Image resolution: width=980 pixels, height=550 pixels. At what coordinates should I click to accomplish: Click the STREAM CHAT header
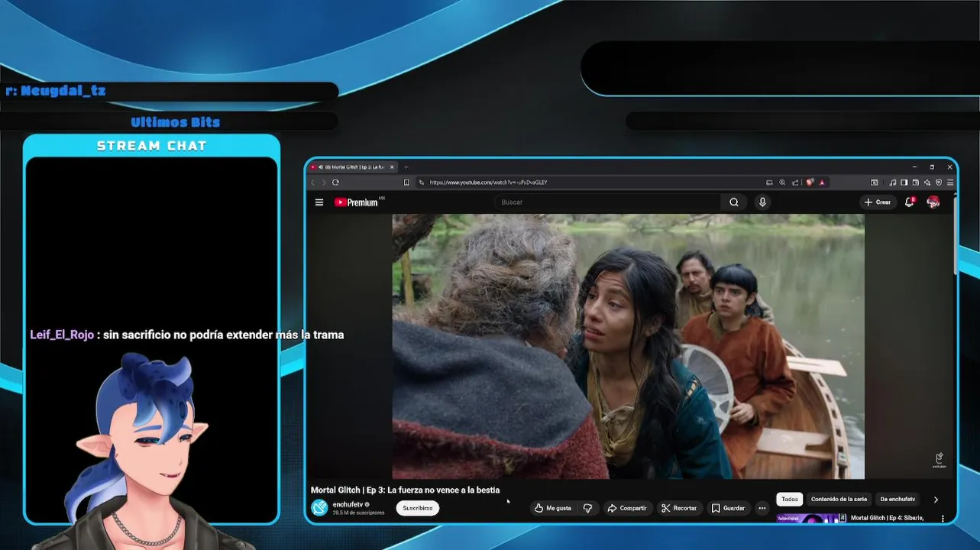tap(151, 146)
